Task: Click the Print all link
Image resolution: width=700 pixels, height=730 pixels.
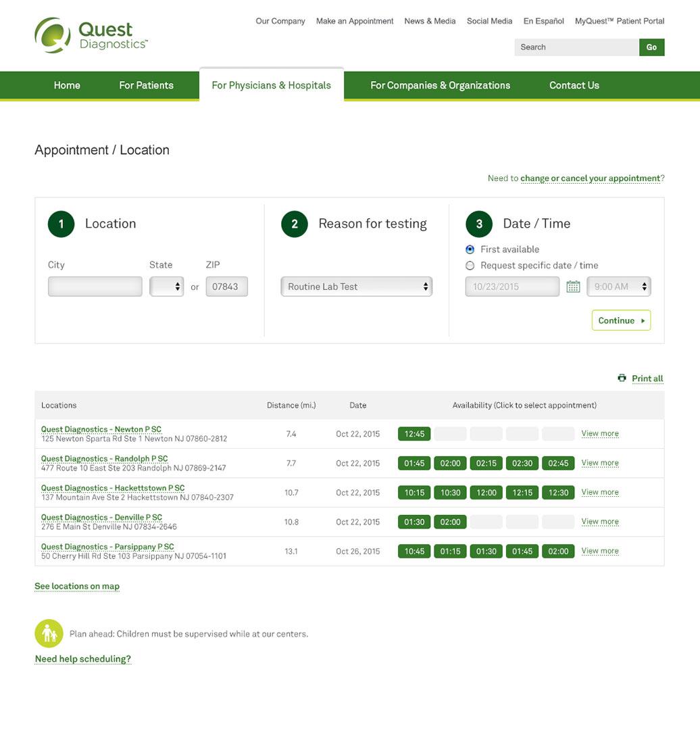Action: [x=647, y=379]
